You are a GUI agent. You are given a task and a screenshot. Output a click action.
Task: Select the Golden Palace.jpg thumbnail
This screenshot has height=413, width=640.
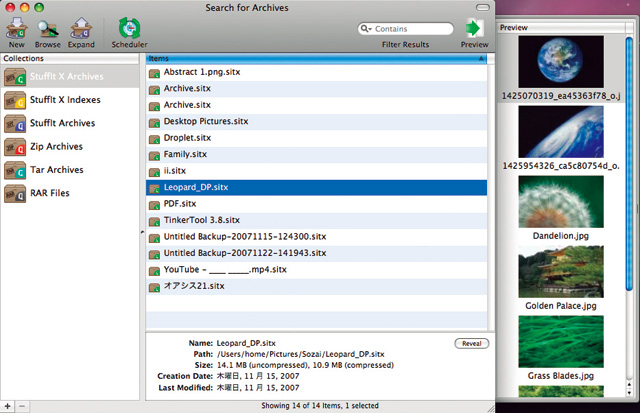pyautogui.click(x=561, y=271)
